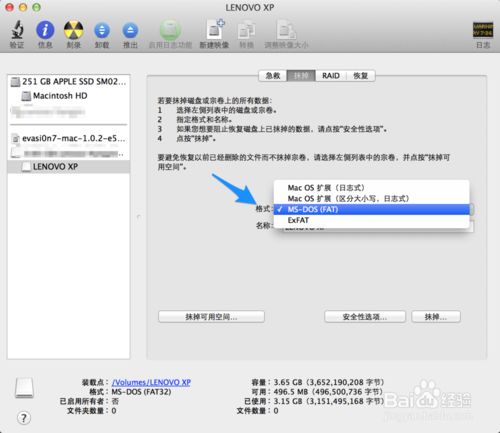The image size is (500, 433).
Task: Click the Convert (转换) toolbar icon
Action: click(x=246, y=31)
